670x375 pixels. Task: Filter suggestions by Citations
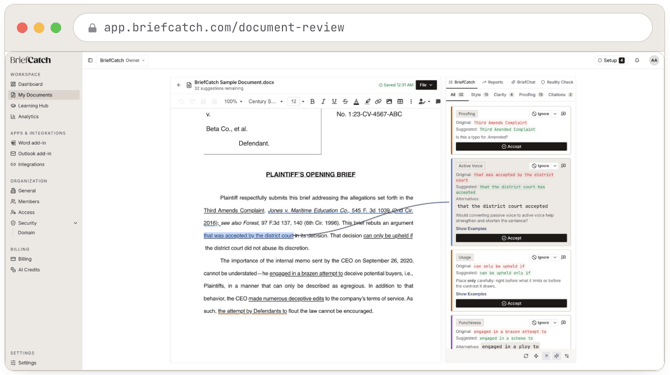click(560, 95)
